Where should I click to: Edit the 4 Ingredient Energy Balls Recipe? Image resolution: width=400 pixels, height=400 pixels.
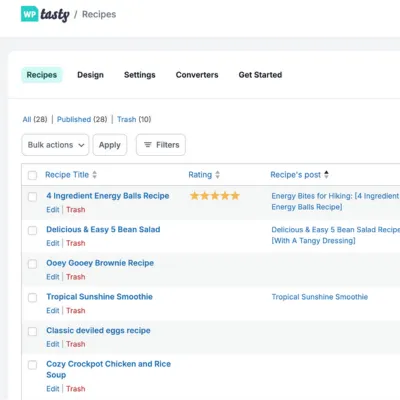click(53, 210)
